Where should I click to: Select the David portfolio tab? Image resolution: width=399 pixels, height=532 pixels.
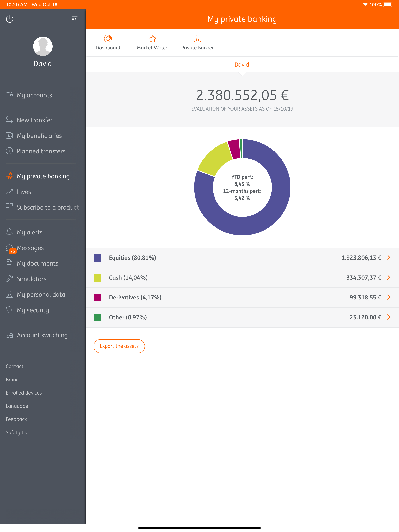pyautogui.click(x=242, y=64)
